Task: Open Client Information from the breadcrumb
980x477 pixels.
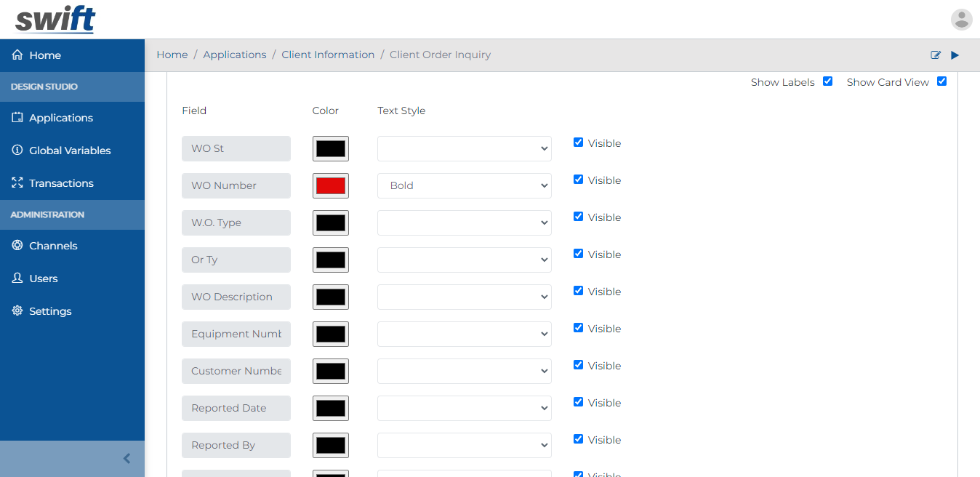Action: tap(328, 55)
